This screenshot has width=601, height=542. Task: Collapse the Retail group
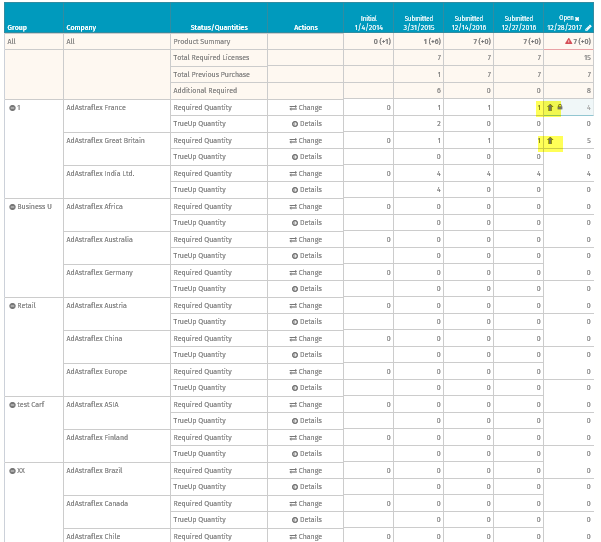(11, 306)
